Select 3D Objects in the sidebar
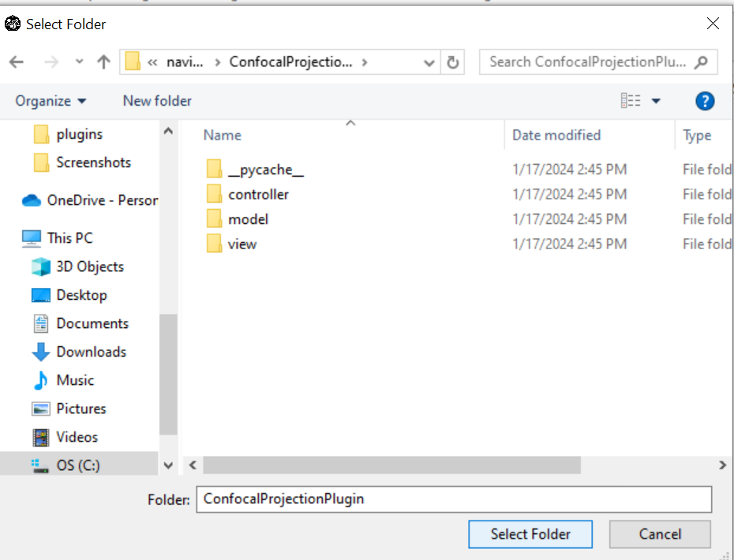 point(89,267)
